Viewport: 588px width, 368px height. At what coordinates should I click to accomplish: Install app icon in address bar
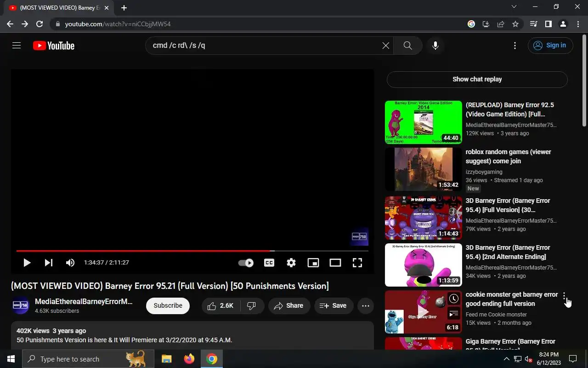[x=486, y=24]
